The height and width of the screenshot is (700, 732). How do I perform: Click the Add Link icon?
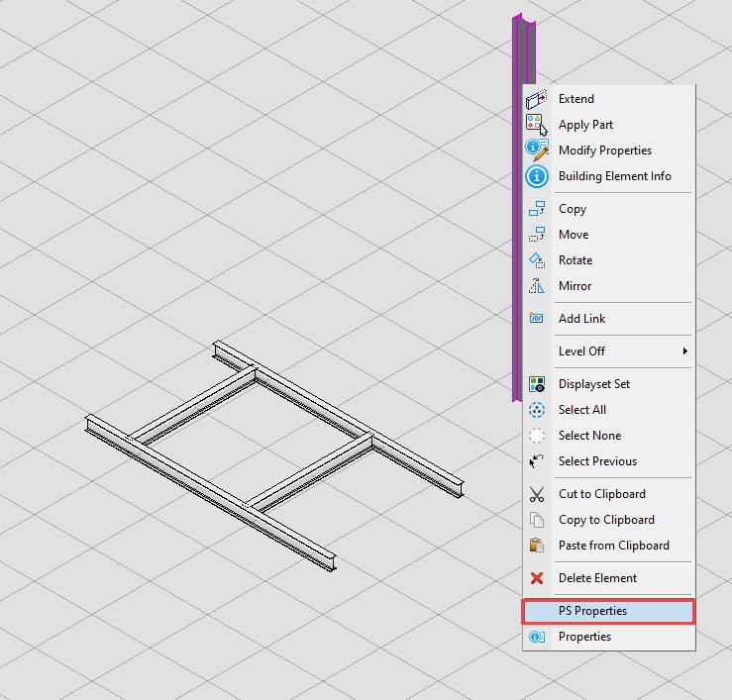[537, 318]
